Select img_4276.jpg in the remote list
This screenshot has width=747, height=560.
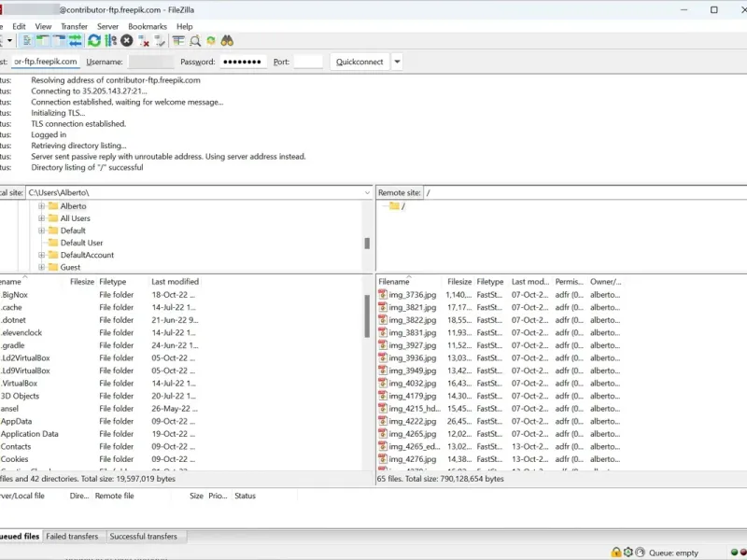pos(500,459)
